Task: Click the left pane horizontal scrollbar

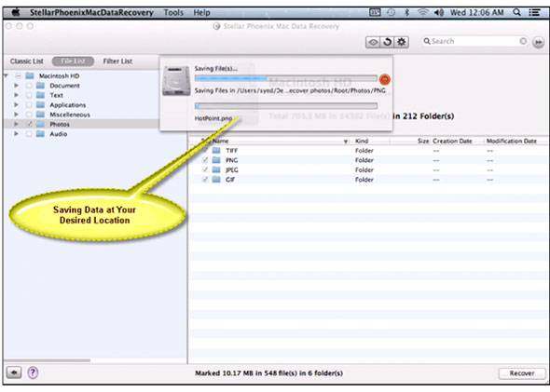Action: (x=48, y=360)
